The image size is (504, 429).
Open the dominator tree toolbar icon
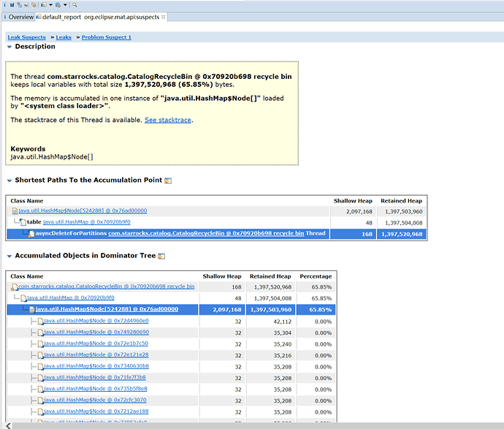coord(19,4)
